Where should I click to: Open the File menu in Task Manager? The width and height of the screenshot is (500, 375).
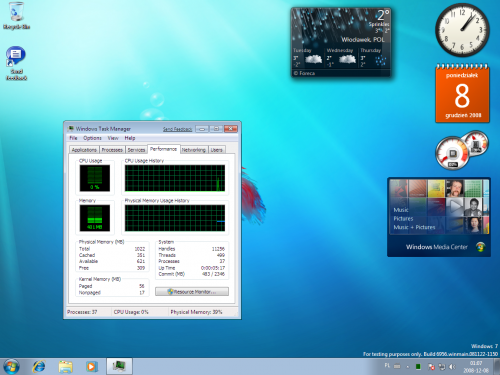[73, 138]
